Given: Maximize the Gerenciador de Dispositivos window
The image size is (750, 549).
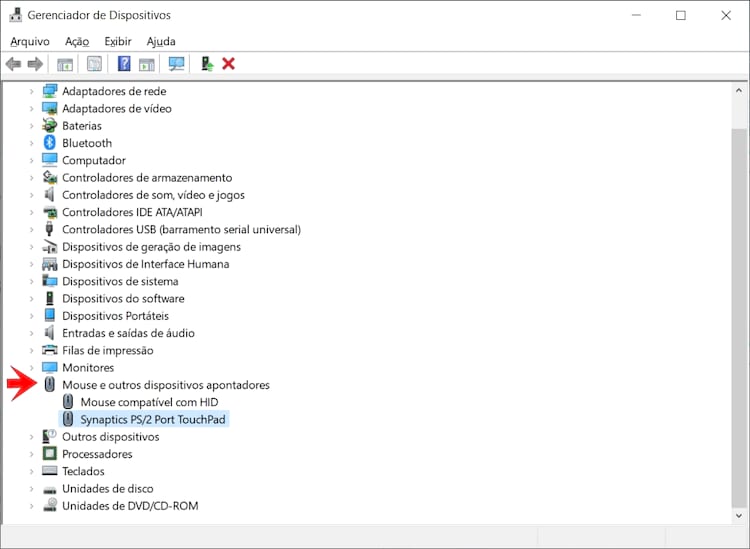Looking at the screenshot, I should coord(681,15).
